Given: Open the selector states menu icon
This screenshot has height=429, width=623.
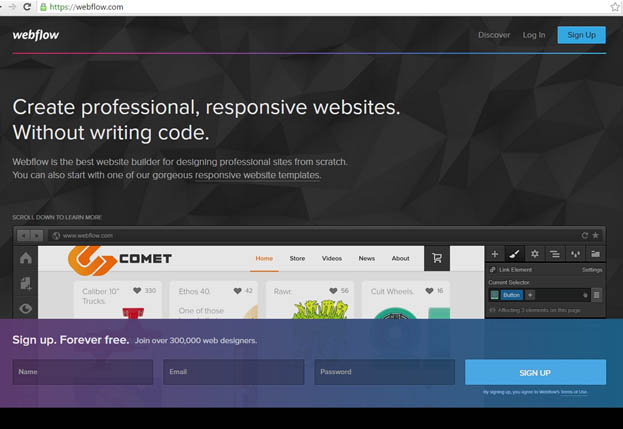Looking at the screenshot, I should point(585,295).
